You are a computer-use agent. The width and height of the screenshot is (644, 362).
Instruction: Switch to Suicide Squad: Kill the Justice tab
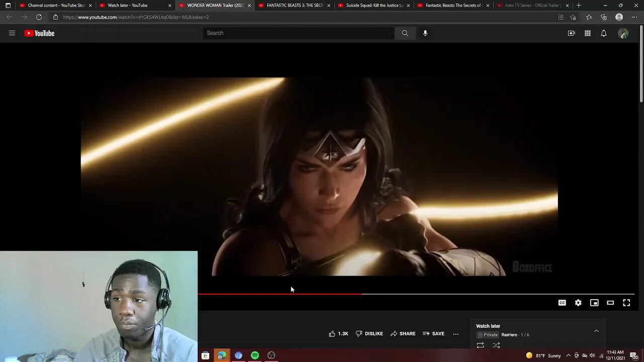pyautogui.click(x=374, y=6)
